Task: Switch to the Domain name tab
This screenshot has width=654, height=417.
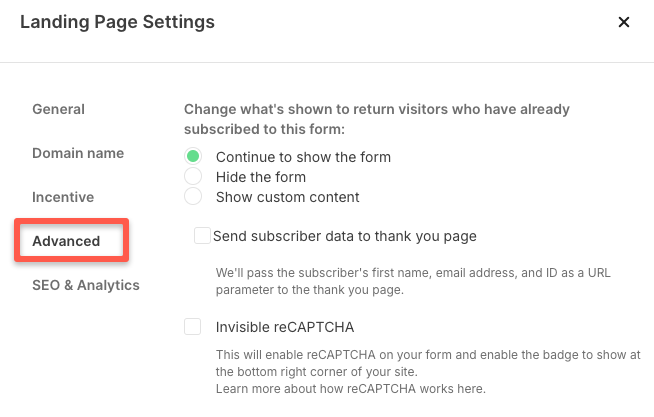Action: click(78, 153)
